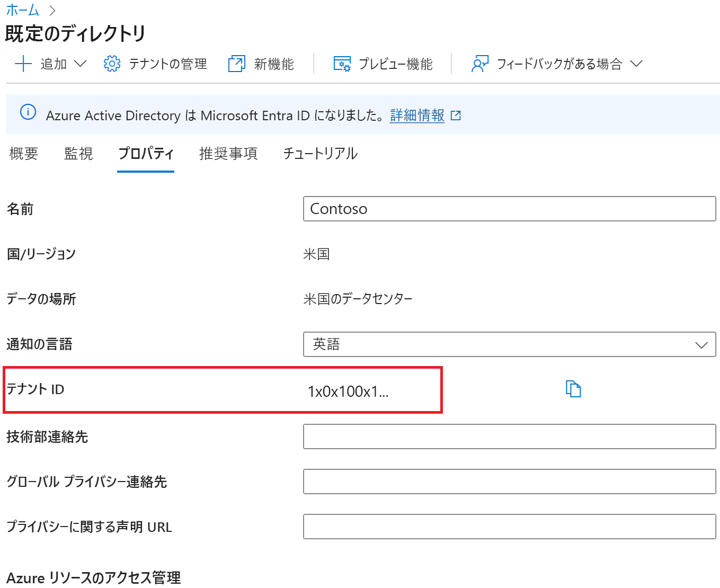Go to the ホーム breadcrumb link

pyautogui.click(x=23, y=10)
